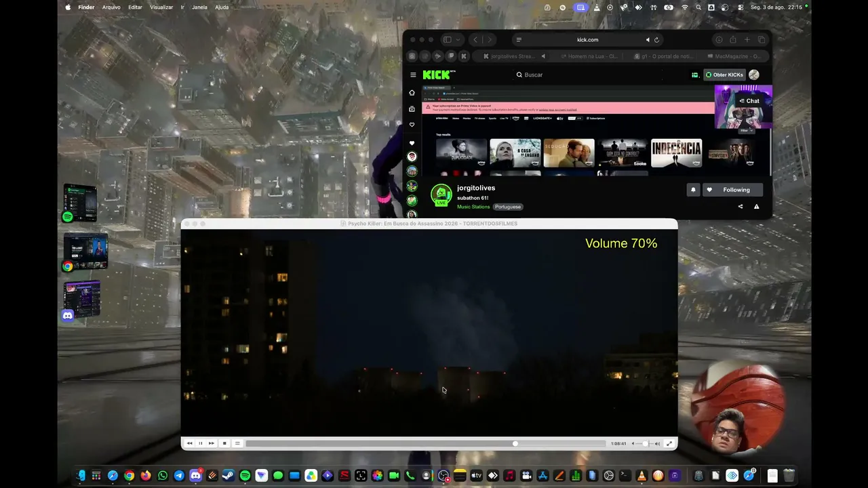
Task: Stop playback in the video player
Action: [224, 443]
